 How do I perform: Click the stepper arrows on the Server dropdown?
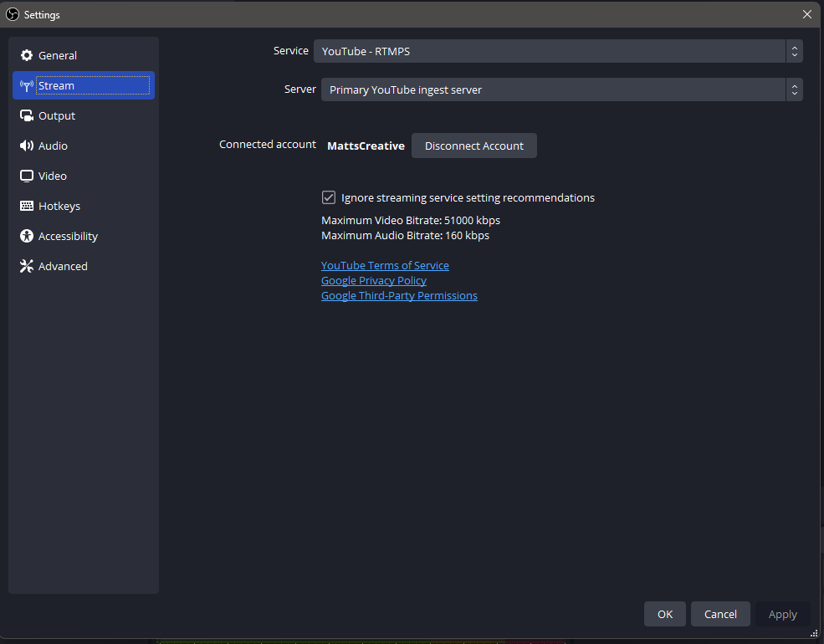coord(794,89)
